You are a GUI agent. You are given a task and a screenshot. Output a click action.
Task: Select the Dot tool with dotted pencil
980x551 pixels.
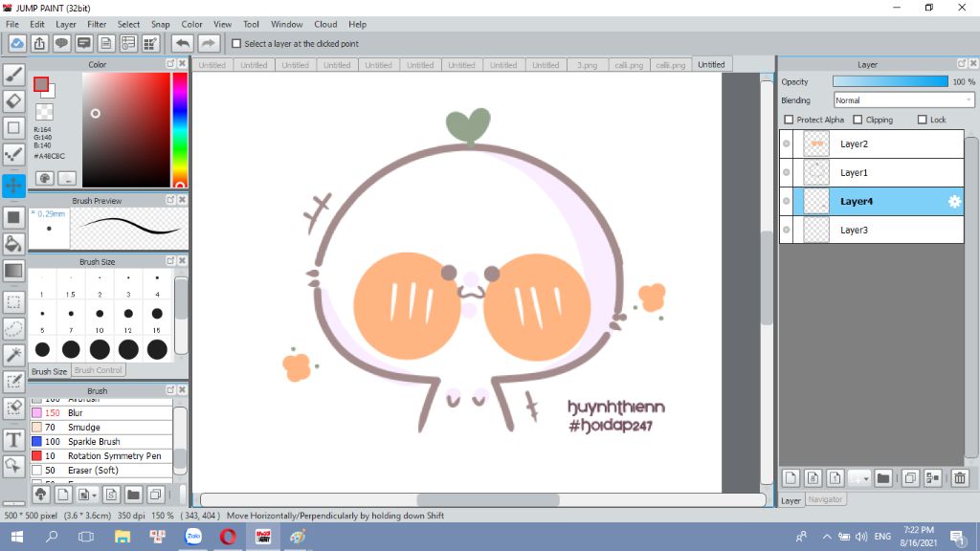pos(13,154)
